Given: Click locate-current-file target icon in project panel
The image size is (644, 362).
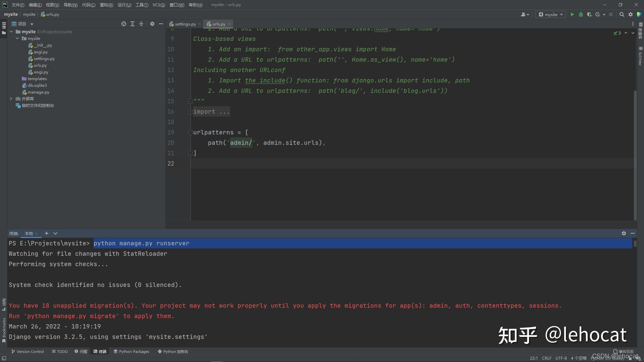Looking at the screenshot, I should pyautogui.click(x=124, y=24).
